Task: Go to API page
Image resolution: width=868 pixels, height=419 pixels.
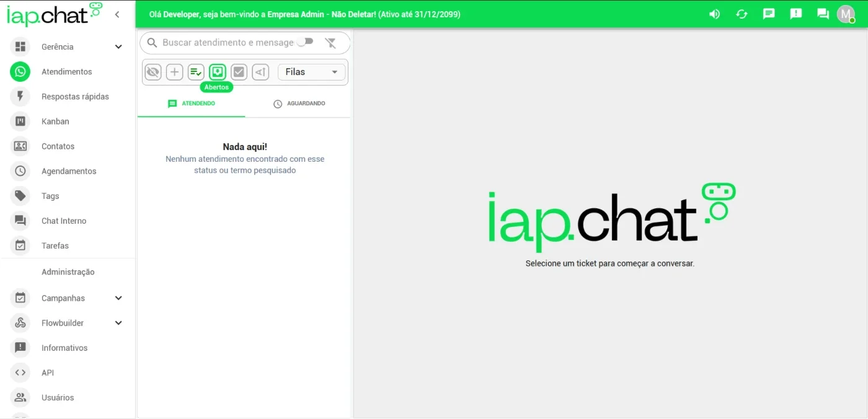Action: pyautogui.click(x=48, y=372)
